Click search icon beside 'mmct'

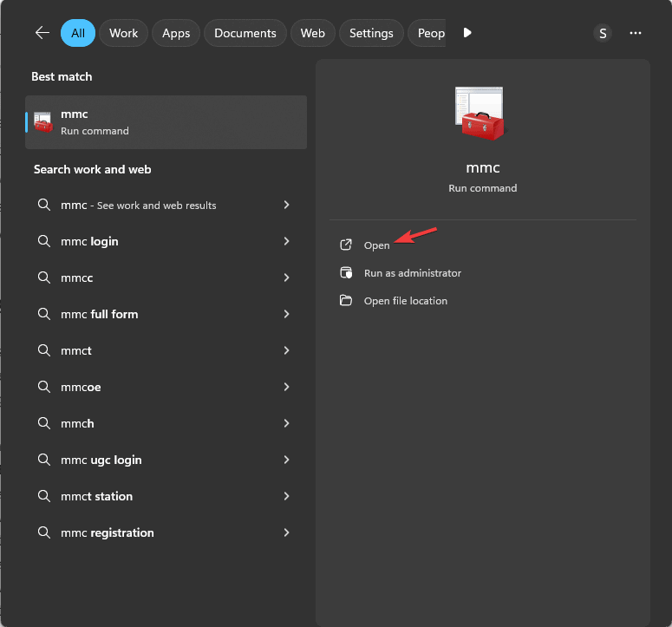pos(43,350)
